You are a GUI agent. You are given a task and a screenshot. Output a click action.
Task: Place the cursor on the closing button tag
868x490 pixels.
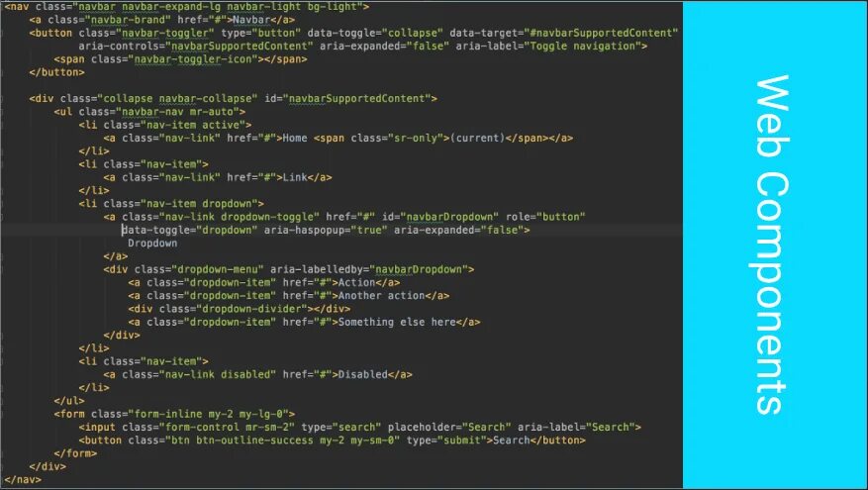coord(57,72)
